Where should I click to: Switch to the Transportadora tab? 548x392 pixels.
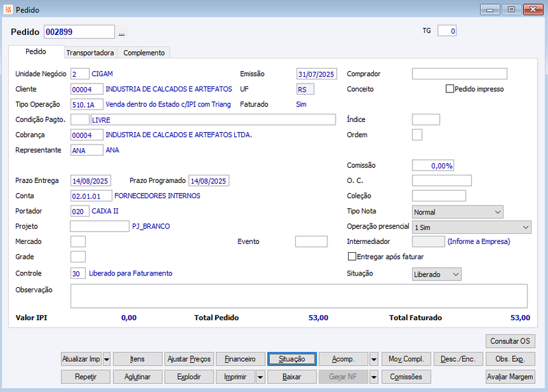pos(90,53)
